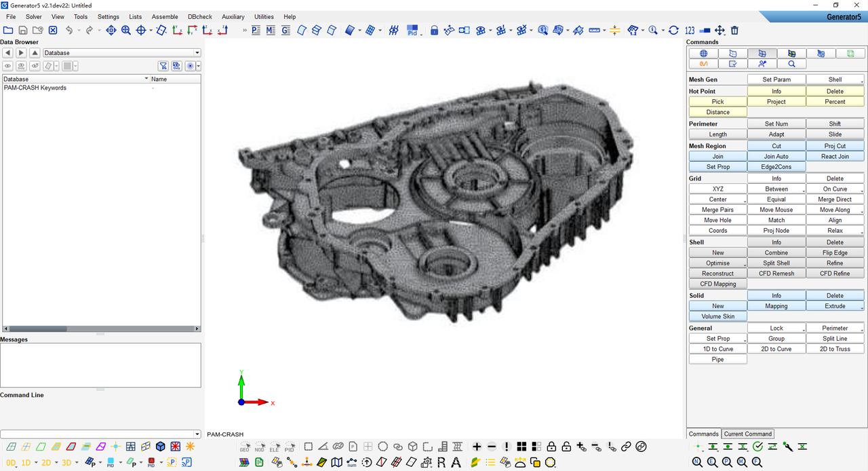
Task: Toggle the 2D element display button
Action: (x=46, y=463)
